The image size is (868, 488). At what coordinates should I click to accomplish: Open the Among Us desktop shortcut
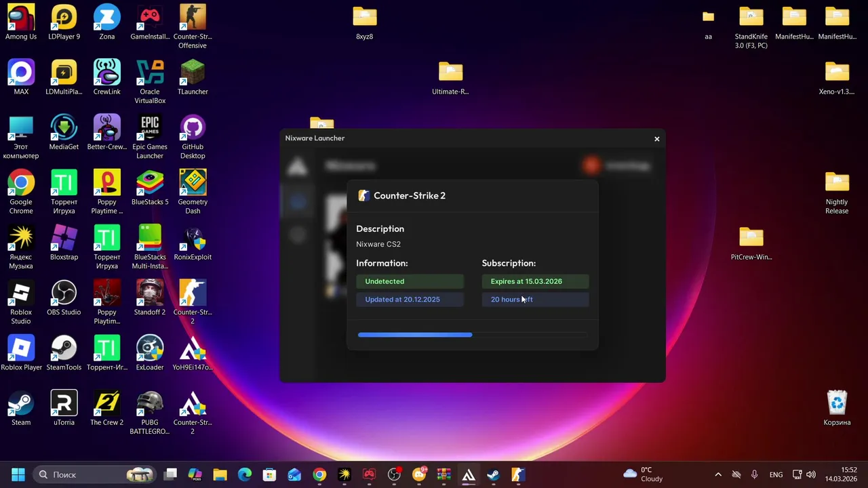pyautogui.click(x=21, y=22)
